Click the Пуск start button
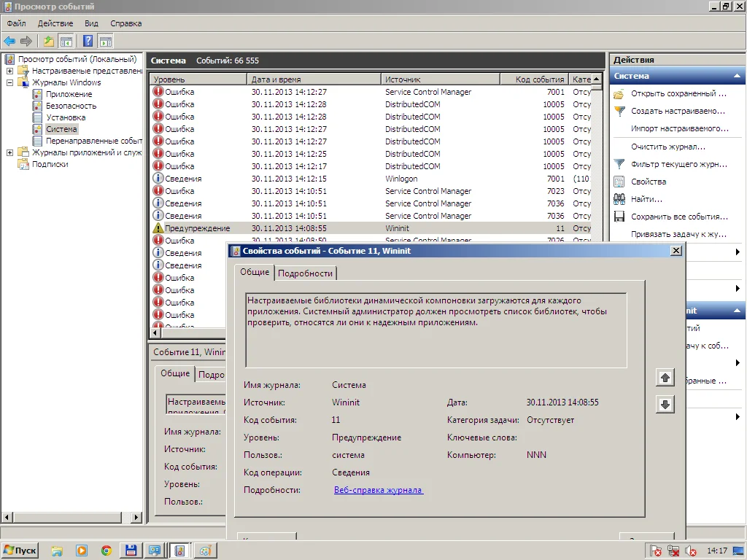Image resolution: width=747 pixels, height=560 pixels. coord(20,551)
